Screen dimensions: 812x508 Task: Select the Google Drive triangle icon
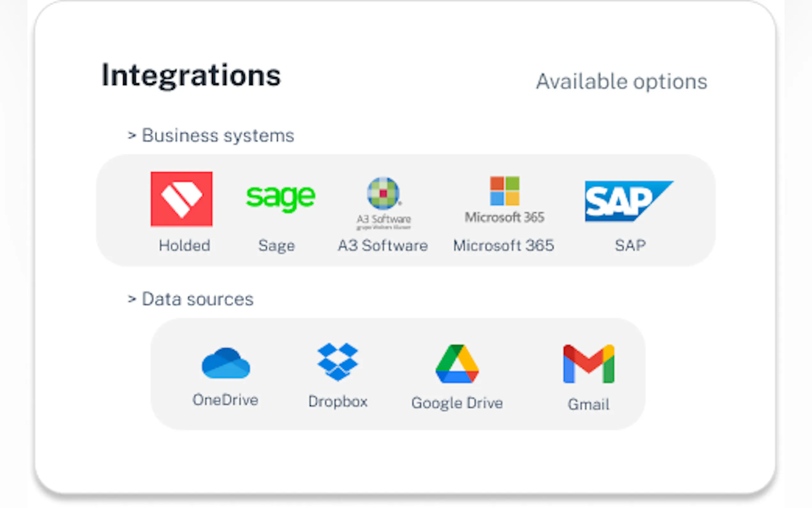click(x=457, y=364)
